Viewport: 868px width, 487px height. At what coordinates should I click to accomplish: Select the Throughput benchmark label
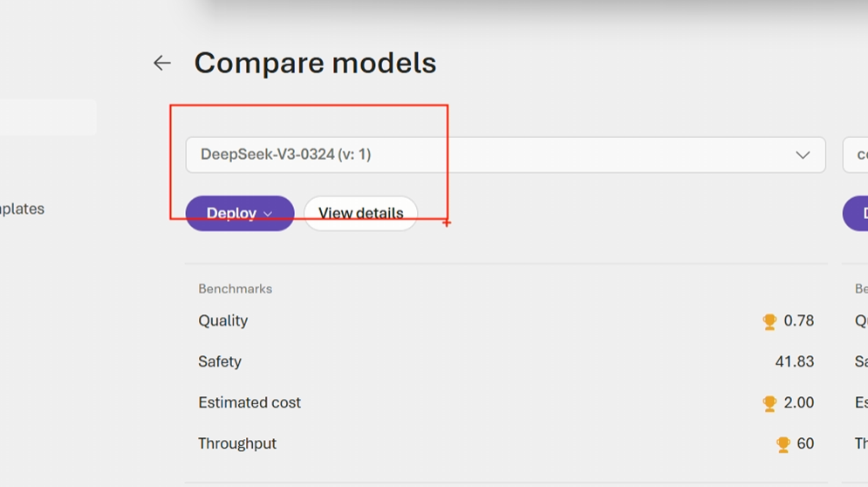[237, 444]
